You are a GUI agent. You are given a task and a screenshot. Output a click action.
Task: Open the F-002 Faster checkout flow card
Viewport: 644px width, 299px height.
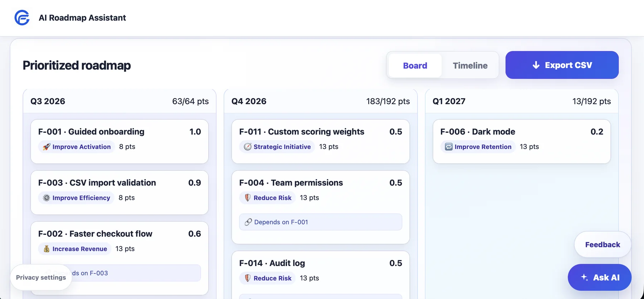tap(119, 258)
